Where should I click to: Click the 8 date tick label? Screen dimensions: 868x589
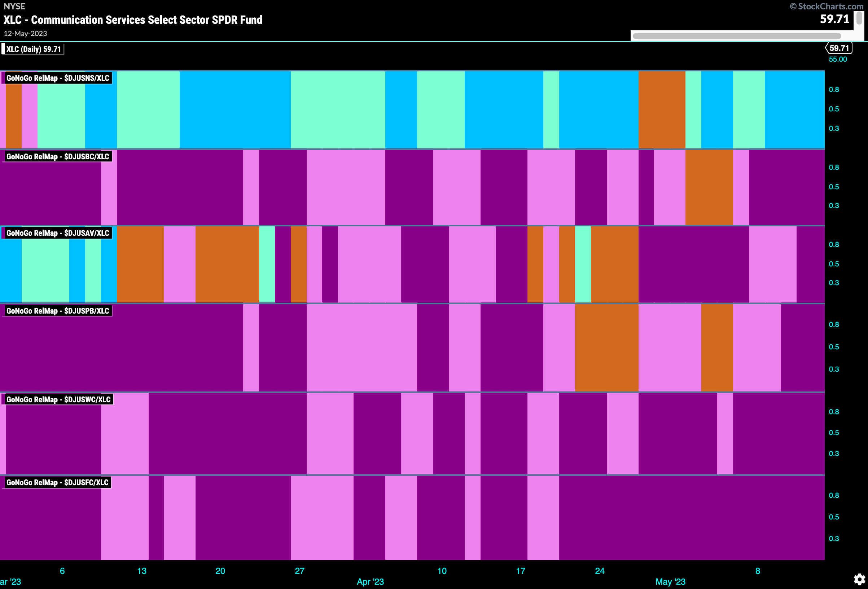point(758,571)
